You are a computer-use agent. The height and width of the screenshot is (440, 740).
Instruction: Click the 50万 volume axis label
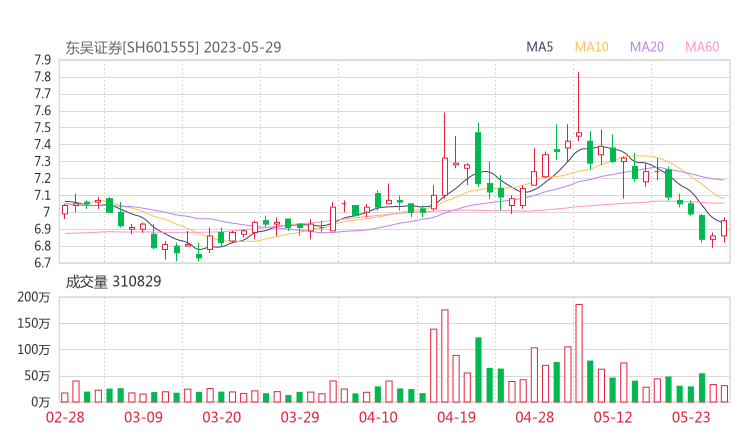[x=37, y=376]
